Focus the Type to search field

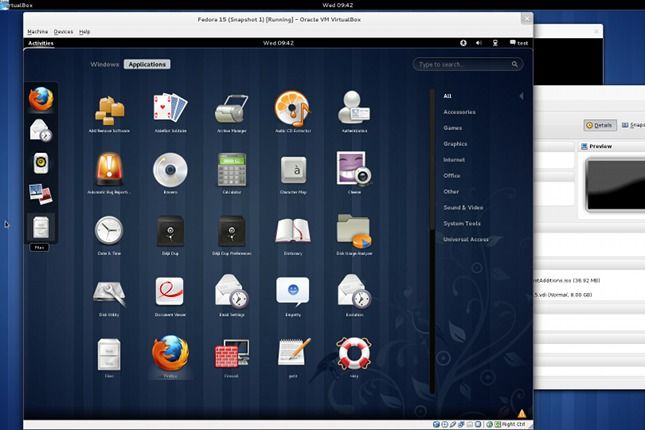[468, 64]
